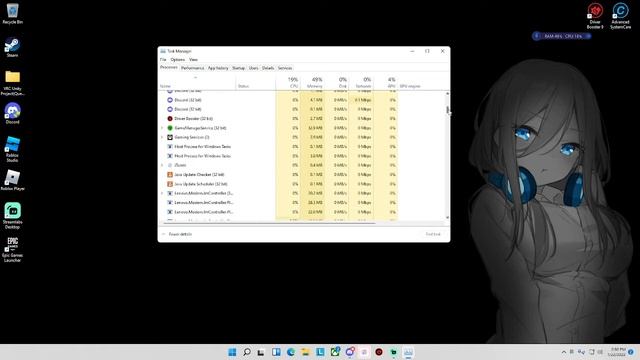Sort by the GPU percentage column header

[386, 82]
